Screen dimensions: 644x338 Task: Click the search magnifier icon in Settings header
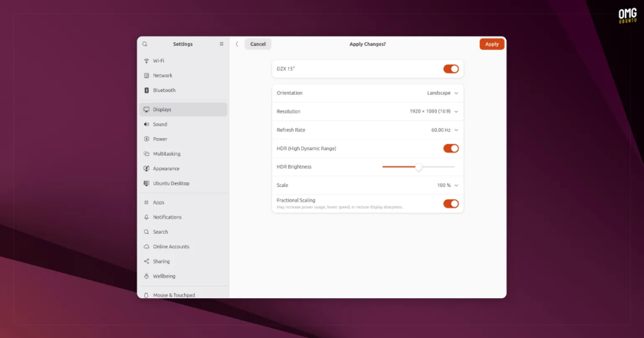click(145, 44)
